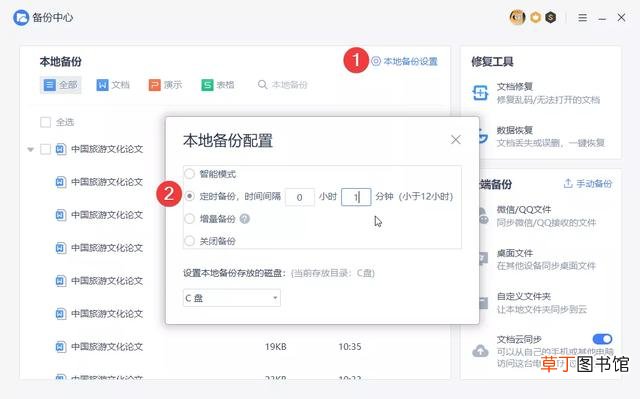Screen dimensions: 640x399
Task: Open help icon next to 增量备份
Action: coord(244,219)
